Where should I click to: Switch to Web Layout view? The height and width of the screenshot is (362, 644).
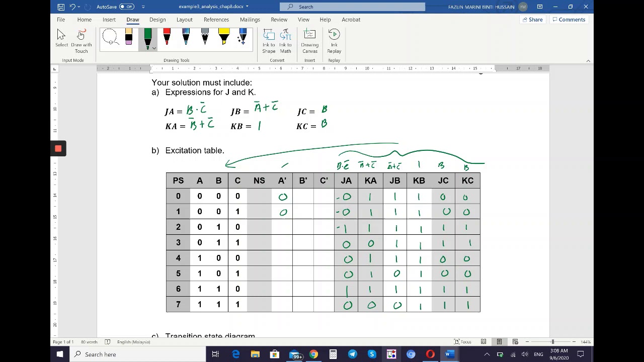(x=515, y=342)
